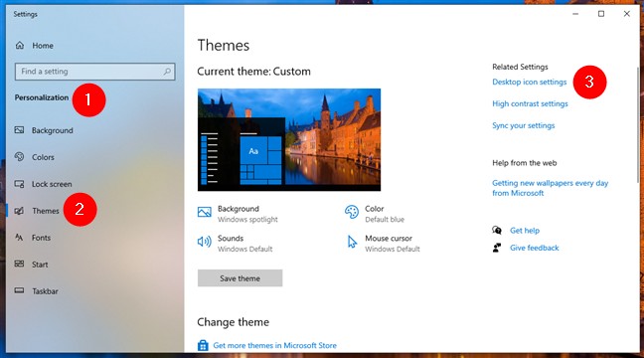Click the current theme preview image
644x358 pixels.
(x=289, y=140)
